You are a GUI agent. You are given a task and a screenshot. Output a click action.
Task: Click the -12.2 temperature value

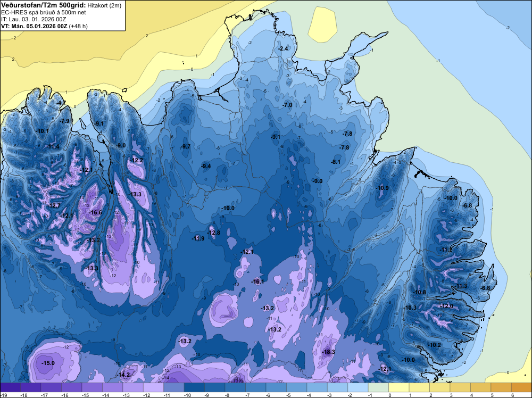[x=137, y=161]
